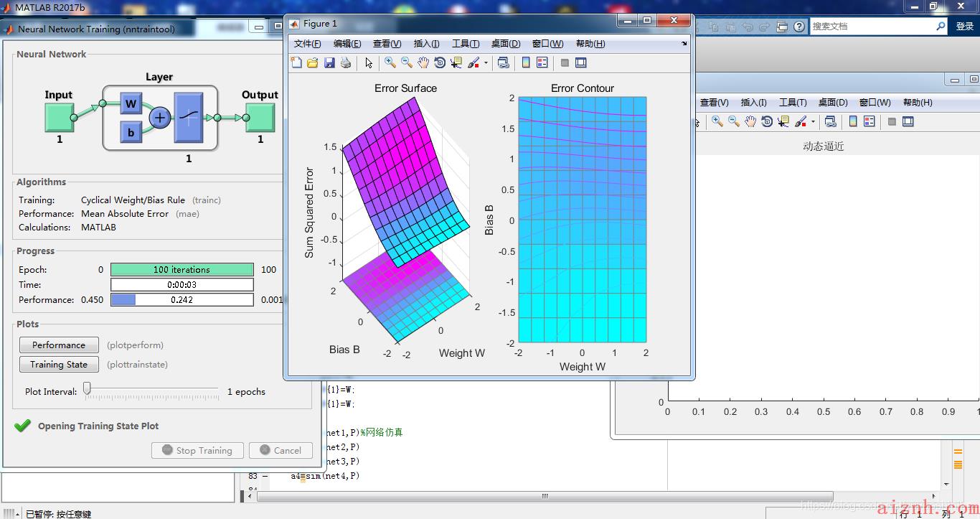Screen dimensions: 980x519
Task: Click MATLAB editor horizontal scrollbar
Action: click(x=545, y=496)
